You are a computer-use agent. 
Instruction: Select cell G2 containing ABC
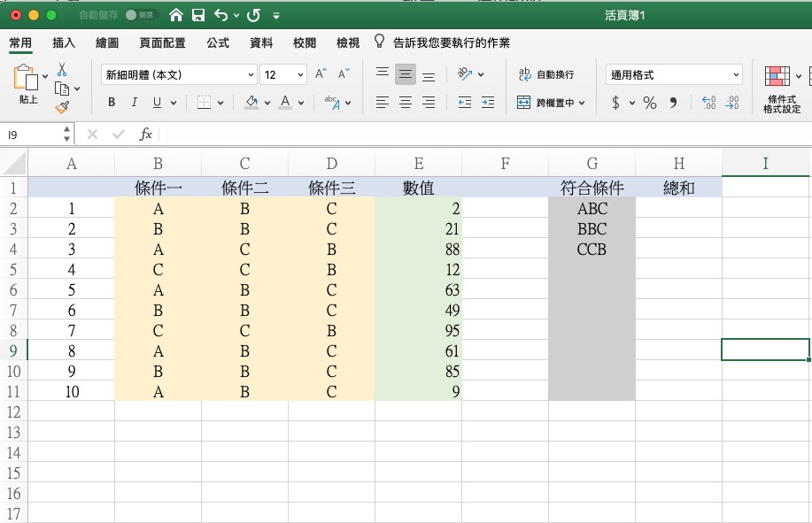point(592,209)
